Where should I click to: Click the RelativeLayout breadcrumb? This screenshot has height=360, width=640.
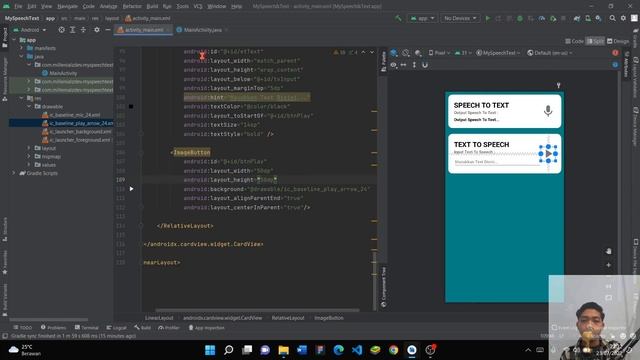[288, 318]
